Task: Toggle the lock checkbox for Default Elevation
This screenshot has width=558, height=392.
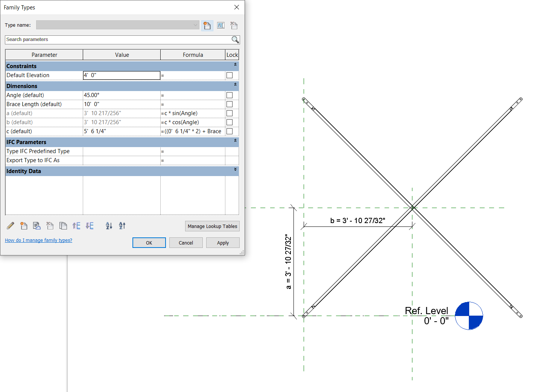Action: tap(230, 75)
